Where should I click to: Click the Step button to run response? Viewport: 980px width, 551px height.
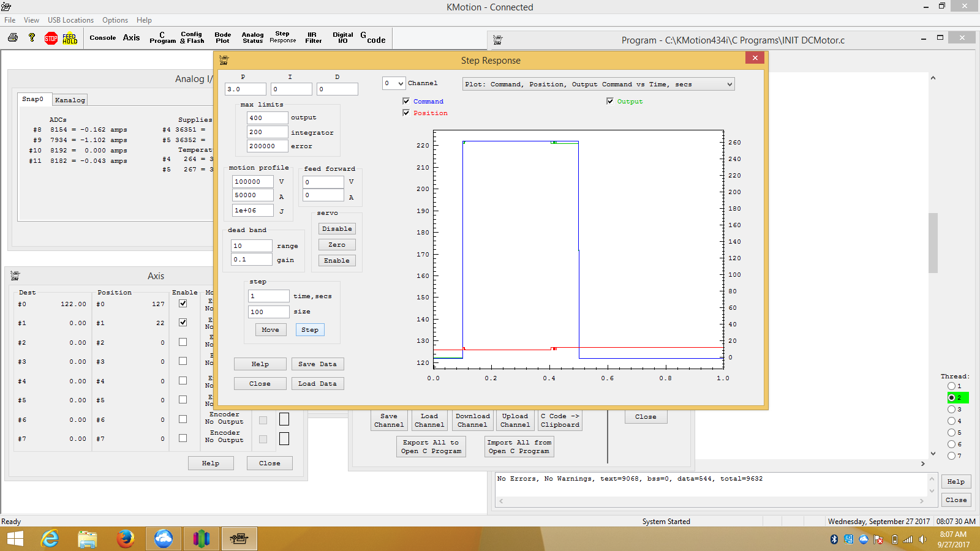tap(310, 330)
